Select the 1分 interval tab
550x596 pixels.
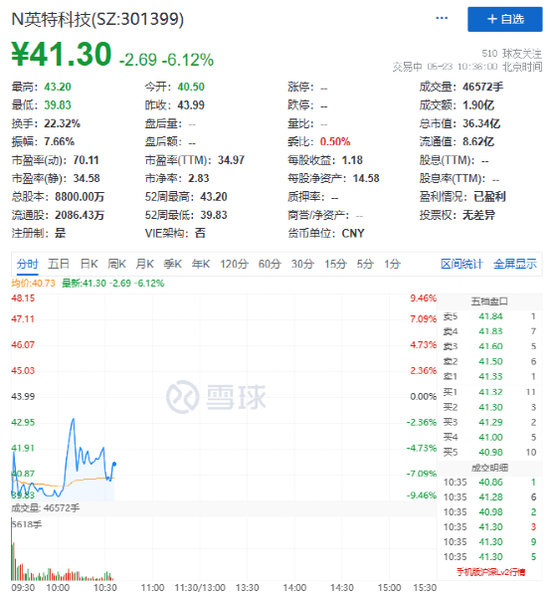392,264
